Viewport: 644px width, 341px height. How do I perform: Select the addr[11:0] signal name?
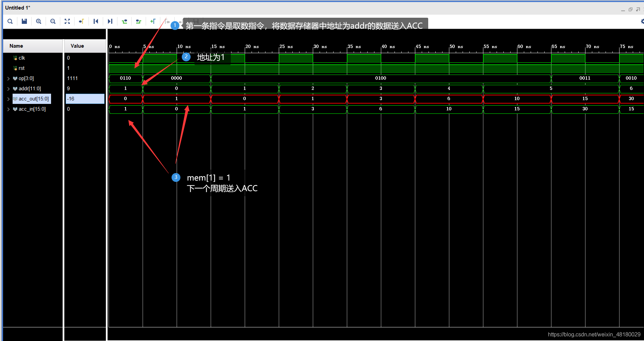[x=30, y=89]
